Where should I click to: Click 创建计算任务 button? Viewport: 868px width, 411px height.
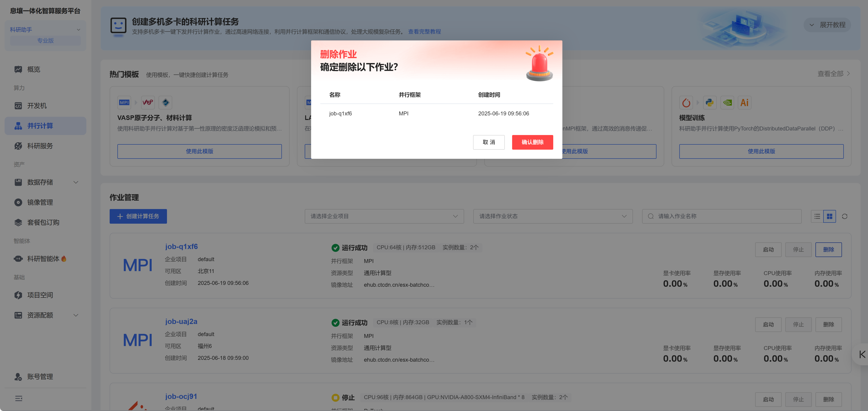coord(138,216)
